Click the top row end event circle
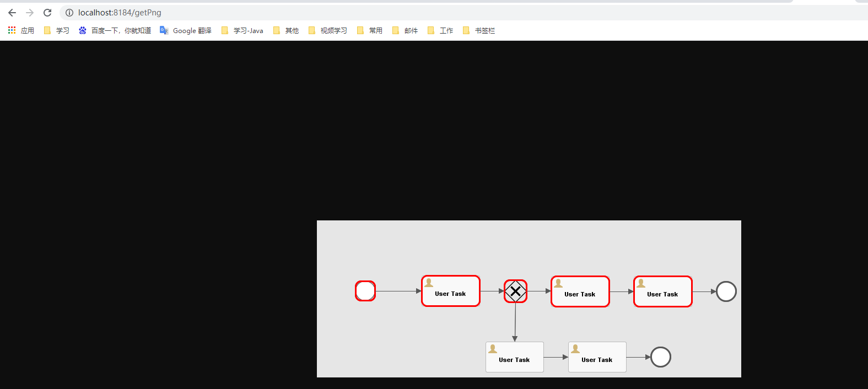868x389 pixels. tap(726, 291)
